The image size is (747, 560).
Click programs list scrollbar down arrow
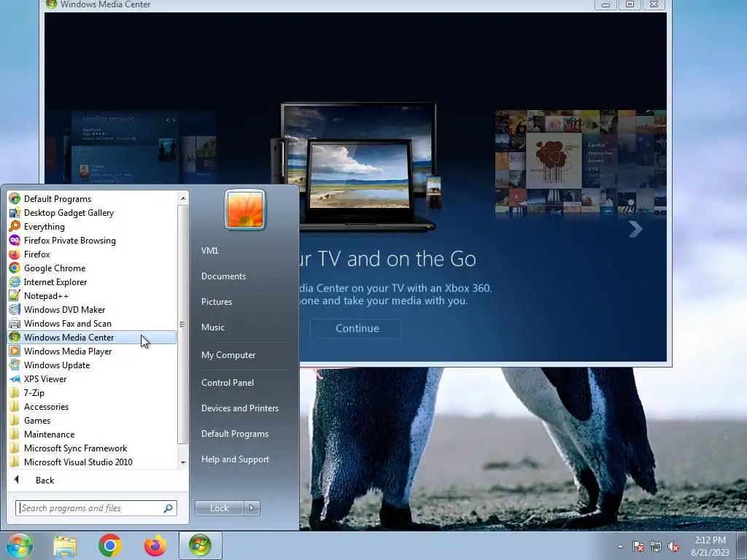click(183, 462)
